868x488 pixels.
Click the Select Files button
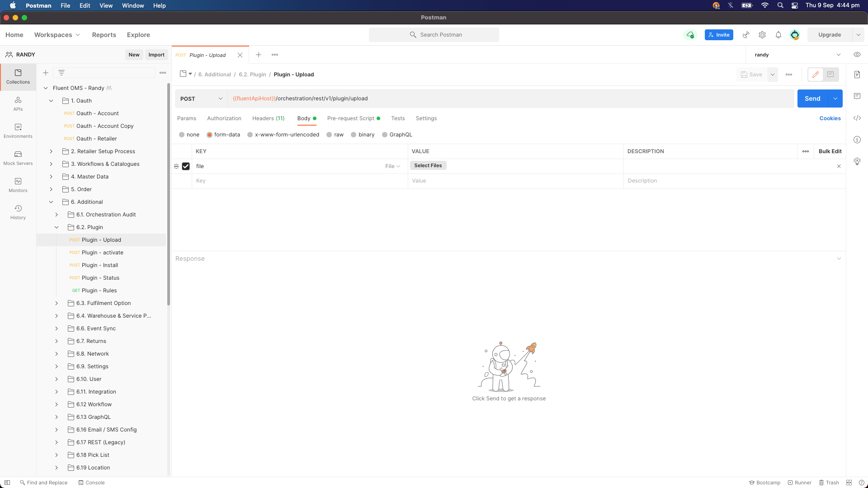(x=428, y=165)
